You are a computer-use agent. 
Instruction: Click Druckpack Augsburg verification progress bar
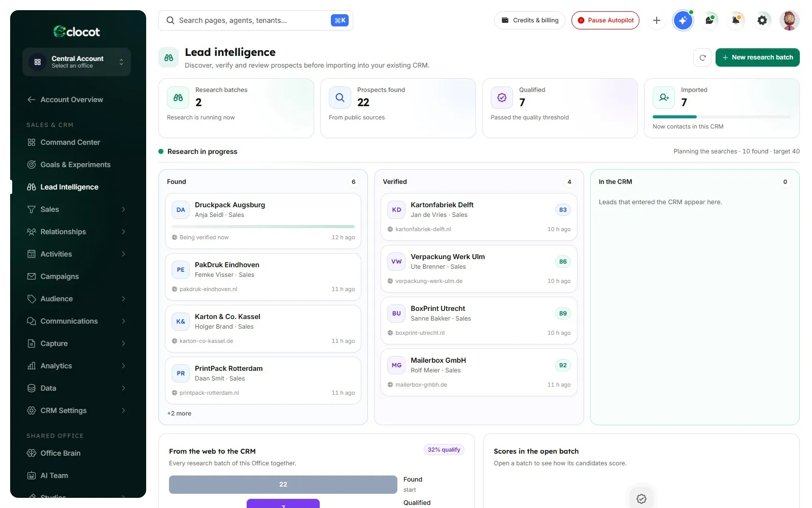coord(263,227)
